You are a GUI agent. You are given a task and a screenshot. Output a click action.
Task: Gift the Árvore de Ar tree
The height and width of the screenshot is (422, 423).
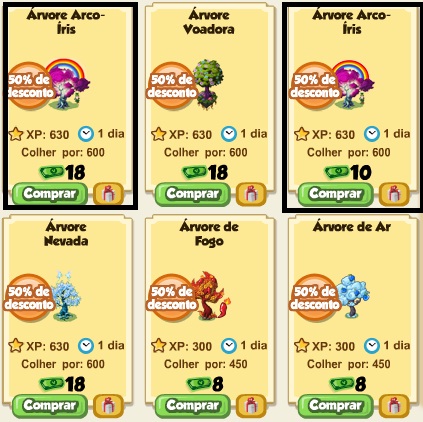tap(394, 406)
